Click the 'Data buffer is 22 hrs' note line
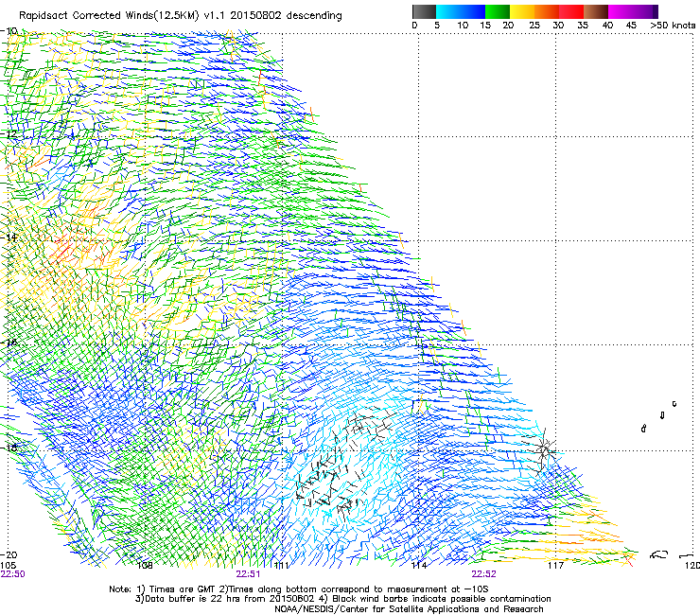 [x=342, y=599]
